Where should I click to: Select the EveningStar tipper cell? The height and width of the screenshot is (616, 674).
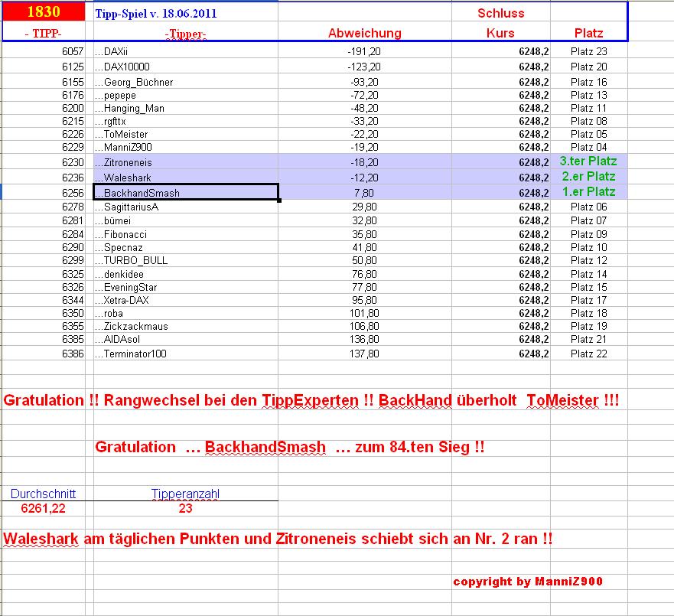[x=186, y=287]
